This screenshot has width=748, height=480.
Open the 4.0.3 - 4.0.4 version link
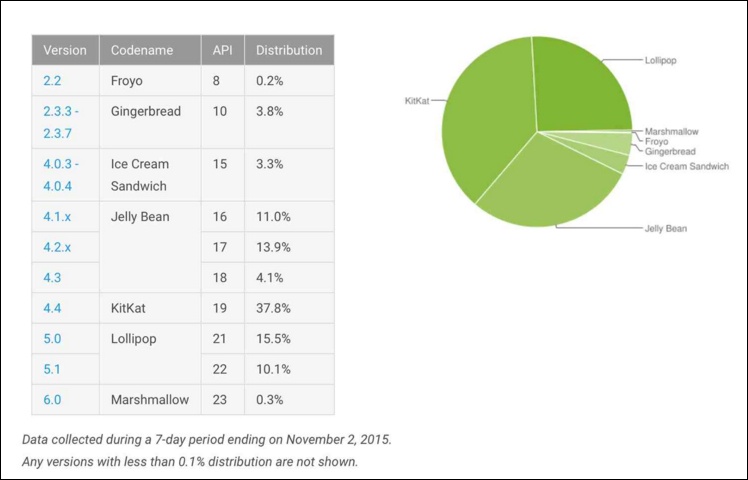tap(61, 175)
